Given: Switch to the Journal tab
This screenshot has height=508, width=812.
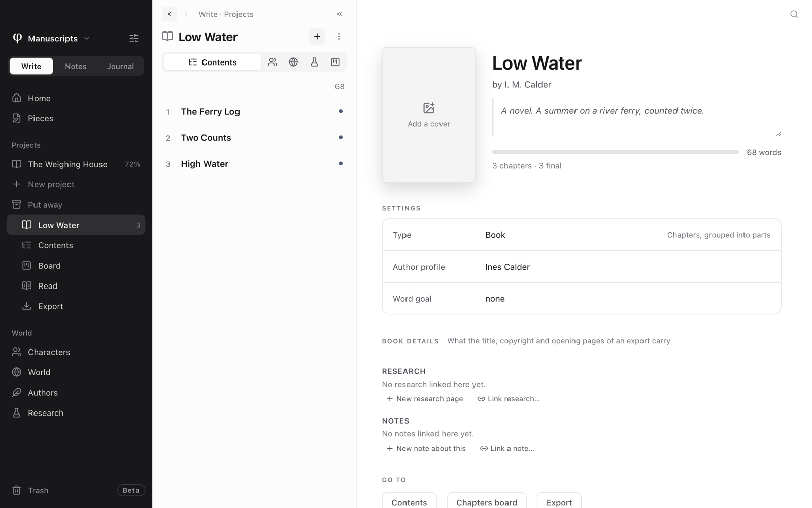Looking at the screenshot, I should [x=120, y=66].
